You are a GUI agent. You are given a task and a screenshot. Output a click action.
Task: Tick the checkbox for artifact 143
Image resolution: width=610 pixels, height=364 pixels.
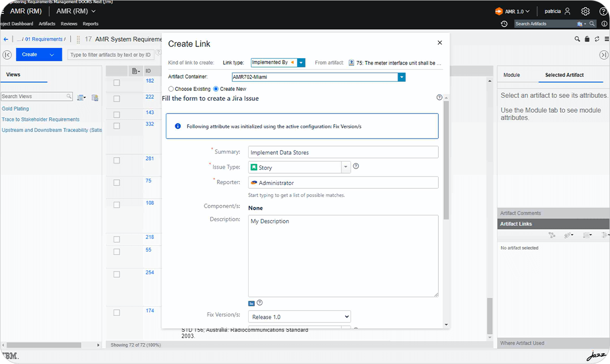click(117, 115)
